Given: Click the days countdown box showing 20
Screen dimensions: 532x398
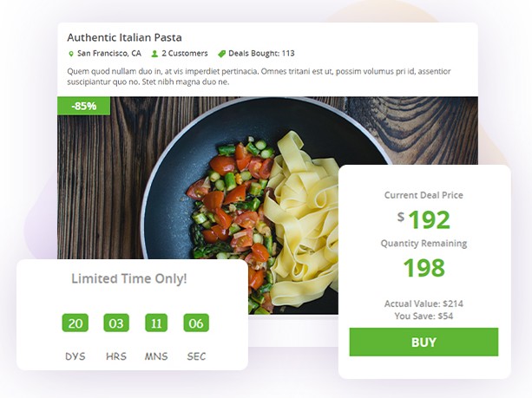Looking at the screenshot, I should (76, 323).
